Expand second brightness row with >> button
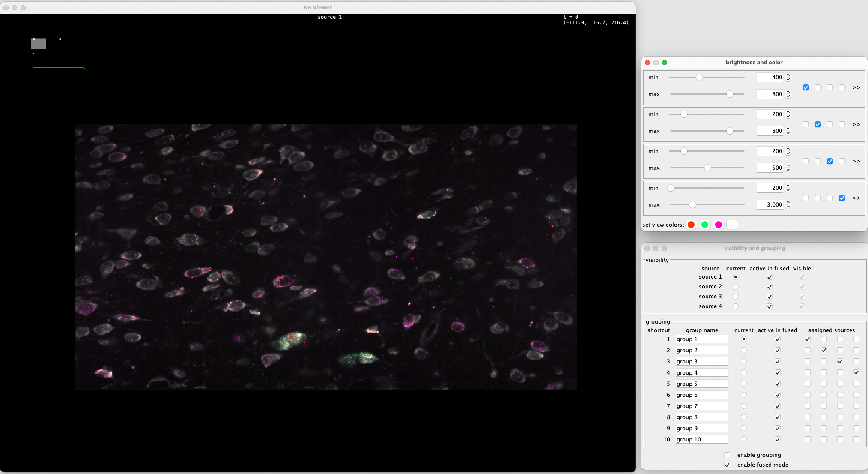 coord(856,124)
